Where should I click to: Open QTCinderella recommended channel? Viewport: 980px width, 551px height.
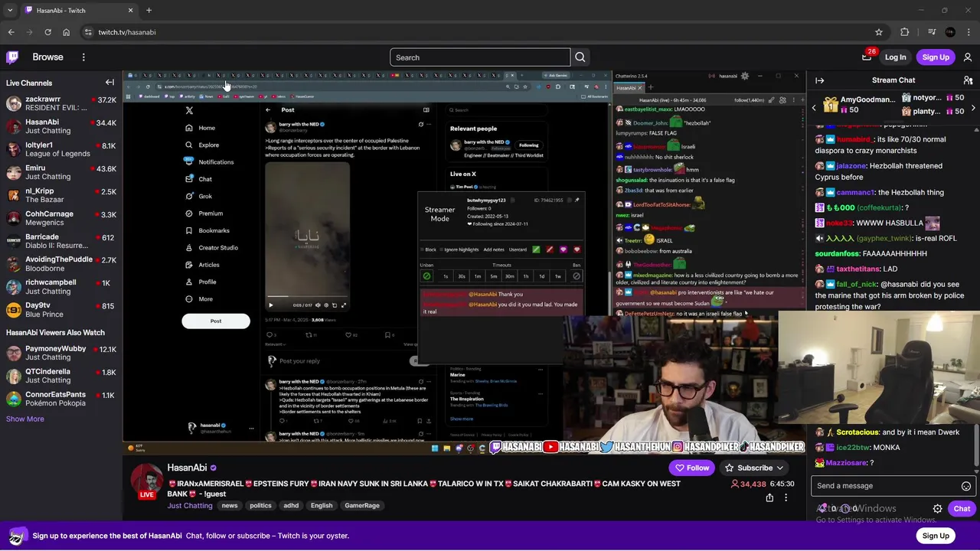pyautogui.click(x=61, y=376)
